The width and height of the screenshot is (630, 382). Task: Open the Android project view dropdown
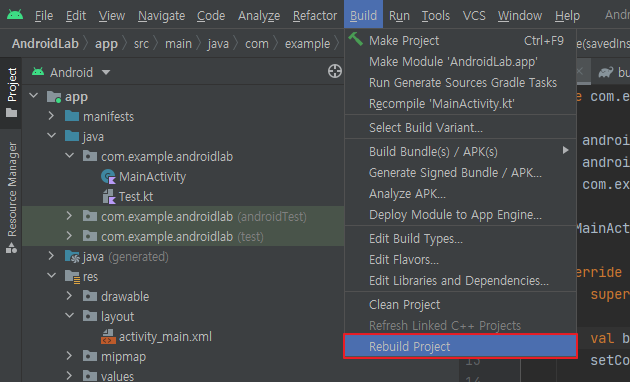pyautogui.click(x=106, y=72)
